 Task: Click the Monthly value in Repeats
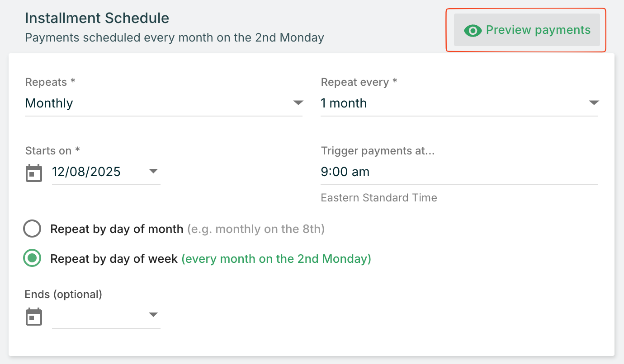49,103
